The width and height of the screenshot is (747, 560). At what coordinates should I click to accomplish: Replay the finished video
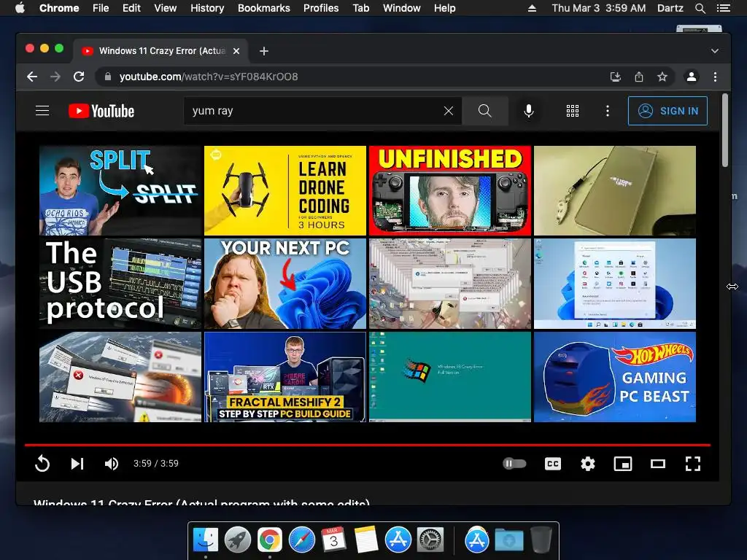pos(42,463)
